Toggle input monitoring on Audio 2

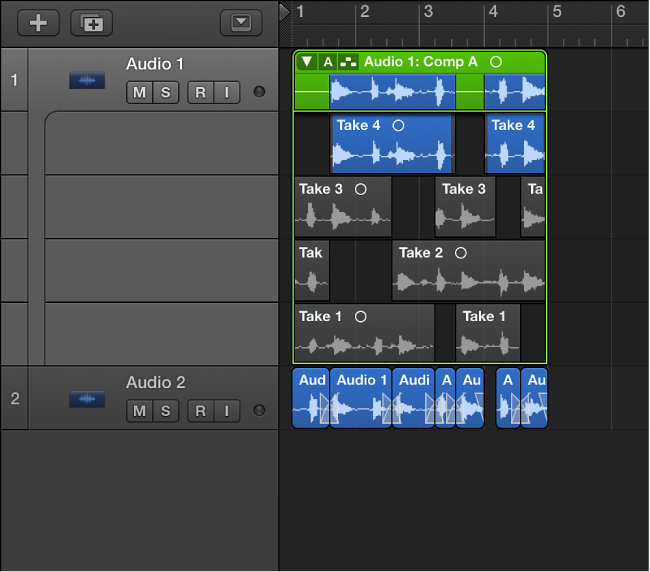(x=227, y=411)
